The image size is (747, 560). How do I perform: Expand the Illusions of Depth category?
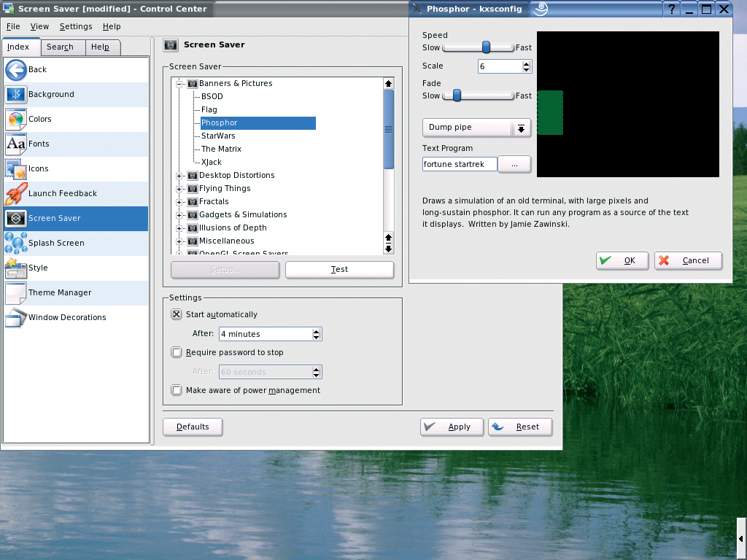179,228
